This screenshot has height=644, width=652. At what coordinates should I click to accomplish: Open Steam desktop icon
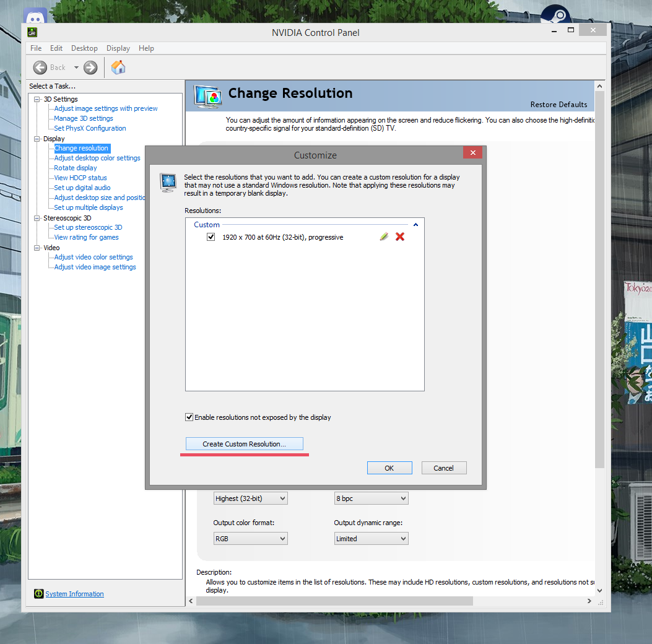tap(555, 15)
